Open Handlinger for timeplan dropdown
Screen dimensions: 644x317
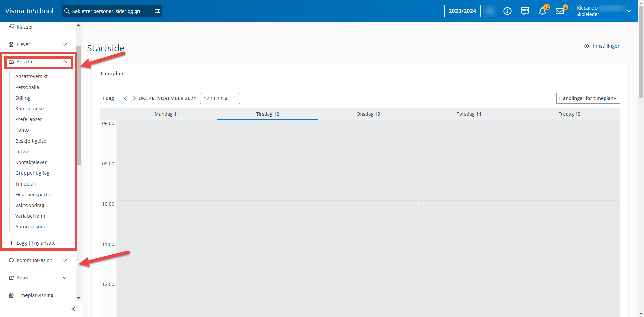point(588,98)
